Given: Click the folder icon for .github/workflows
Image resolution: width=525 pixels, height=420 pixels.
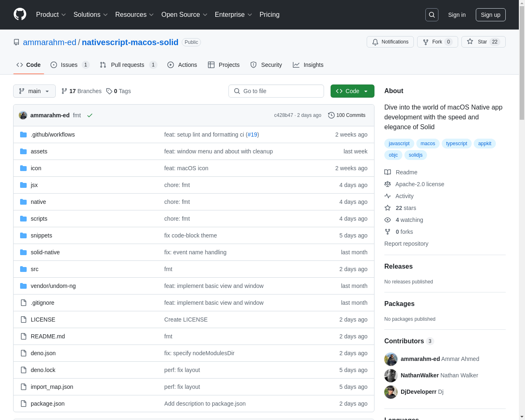Looking at the screenshot, I should click(x=23, y=135).
